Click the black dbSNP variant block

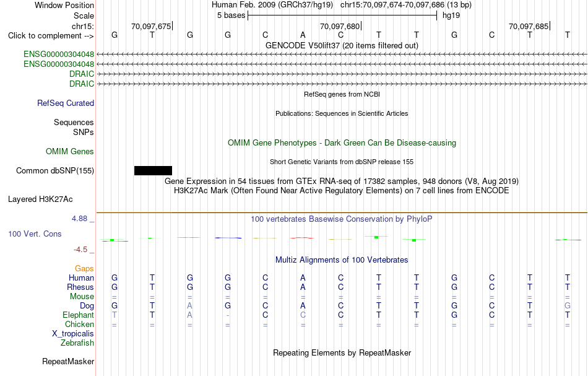[x=153, y=171]
